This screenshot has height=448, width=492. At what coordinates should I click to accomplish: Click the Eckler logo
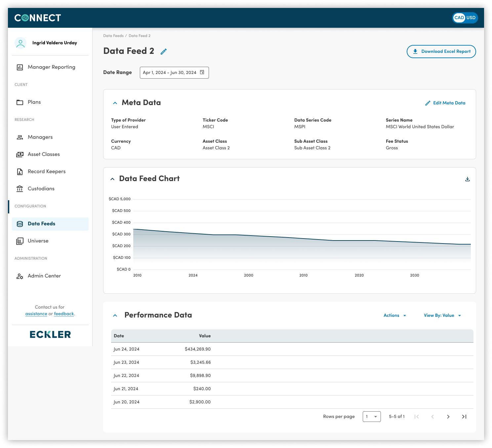coord(50,334)
